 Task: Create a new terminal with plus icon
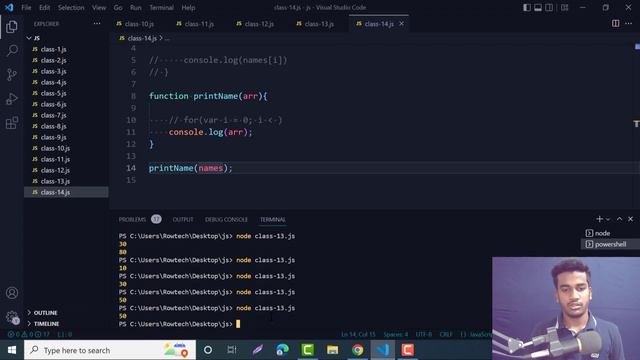coord(599,219)
